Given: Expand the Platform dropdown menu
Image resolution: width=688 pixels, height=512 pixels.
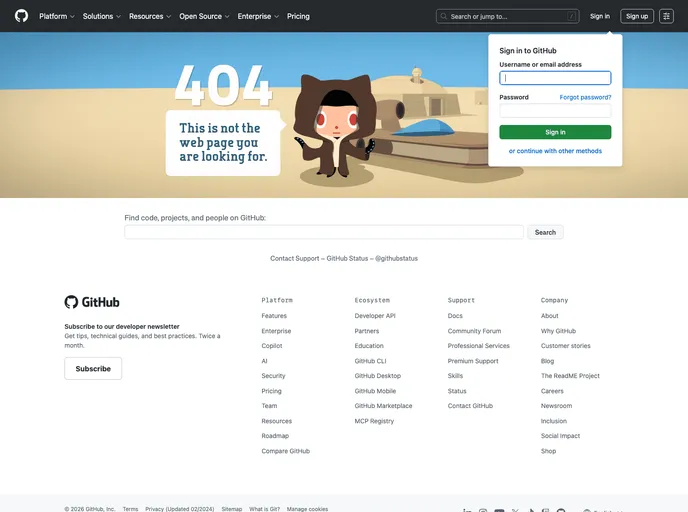Looking at the screenshot, I should click(x=57, y=16).
